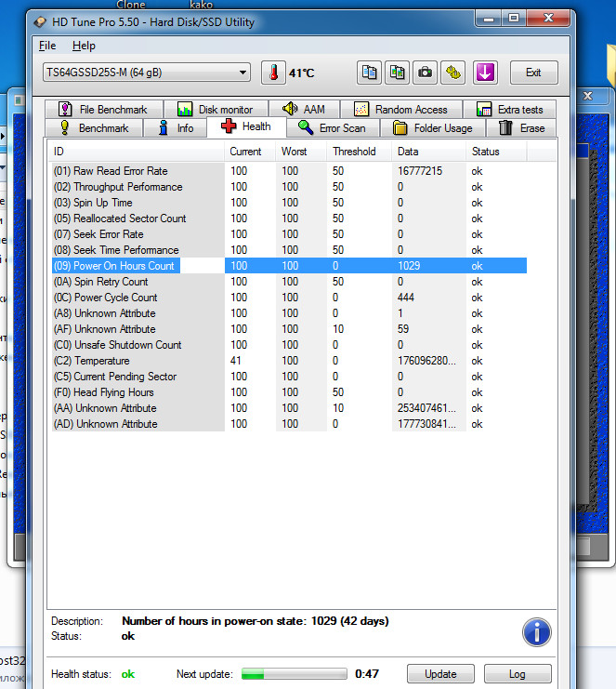Click the Worst column header
Screen dimensions: 616x689
[301, 152]
